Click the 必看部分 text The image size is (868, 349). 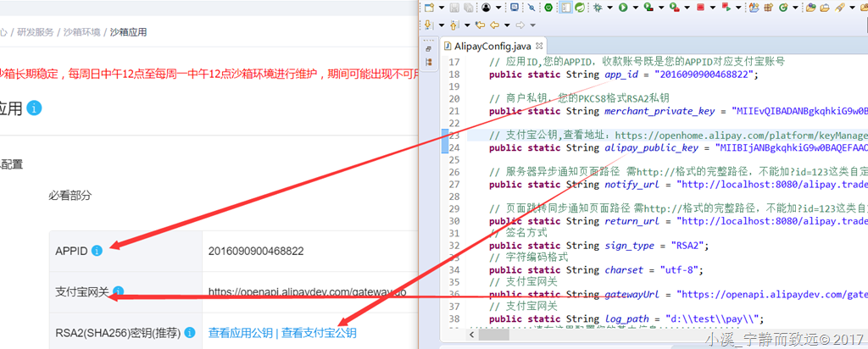point(70,195)
